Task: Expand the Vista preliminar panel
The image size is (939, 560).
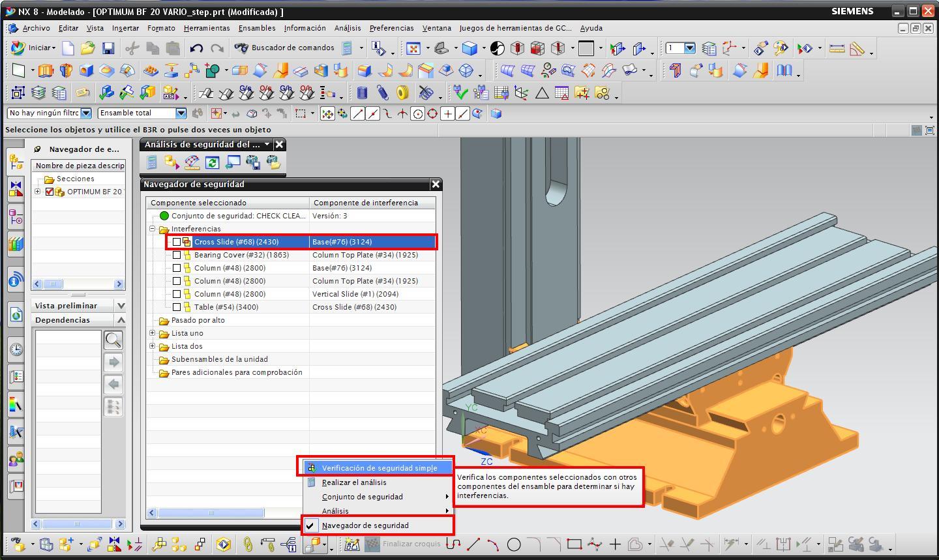Action: 121,306
